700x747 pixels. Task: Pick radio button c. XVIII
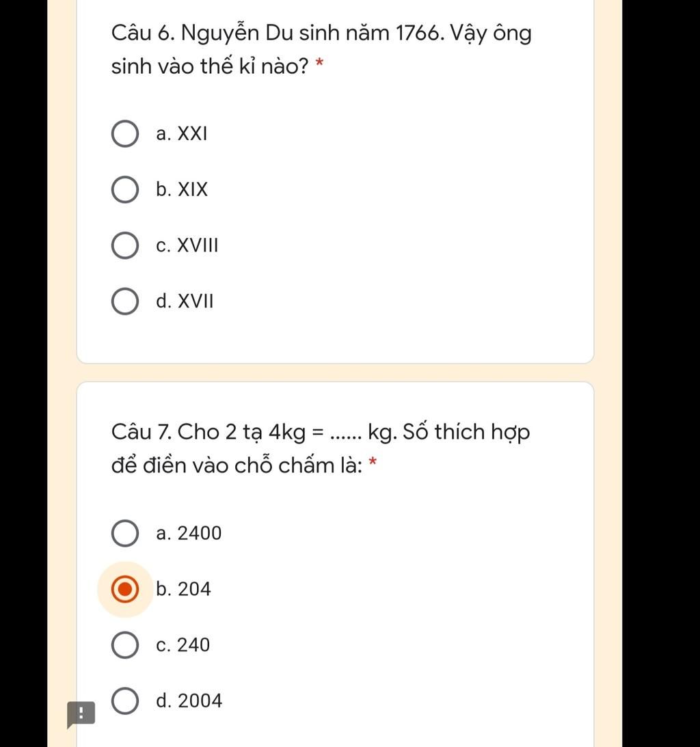(x=125, y=245)
